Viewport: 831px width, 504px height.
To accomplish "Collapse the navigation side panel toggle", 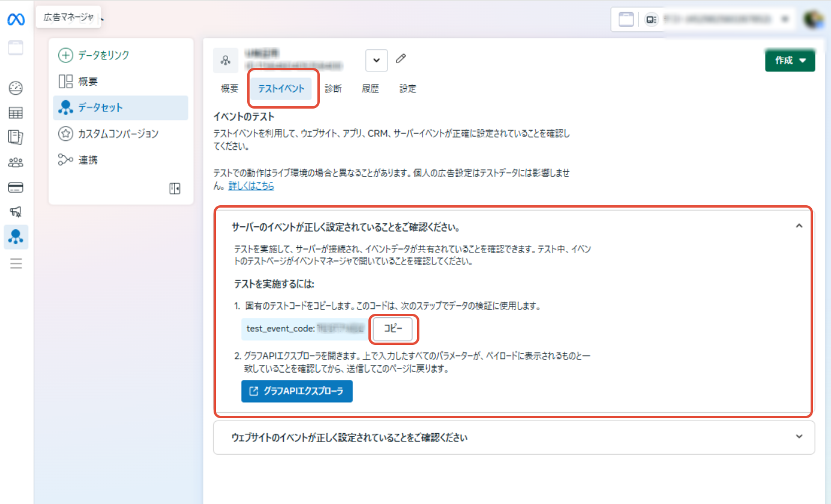I will [x=175, y=189].
